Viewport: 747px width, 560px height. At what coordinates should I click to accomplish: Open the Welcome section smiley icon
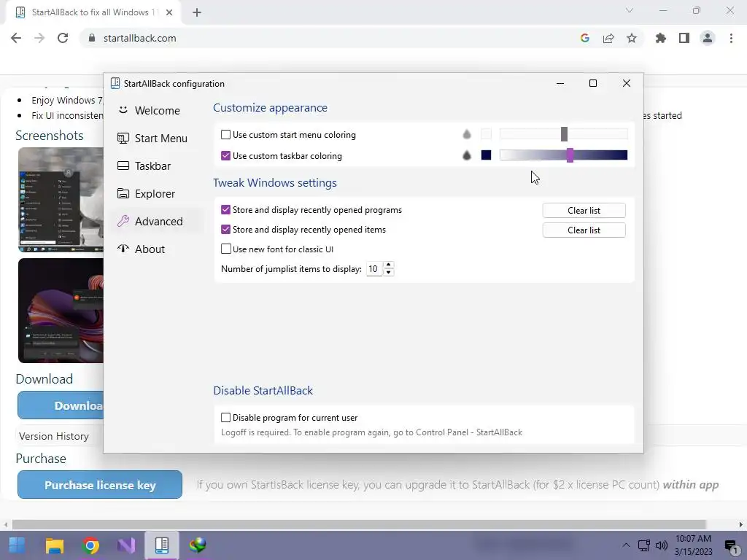[123, 110]
